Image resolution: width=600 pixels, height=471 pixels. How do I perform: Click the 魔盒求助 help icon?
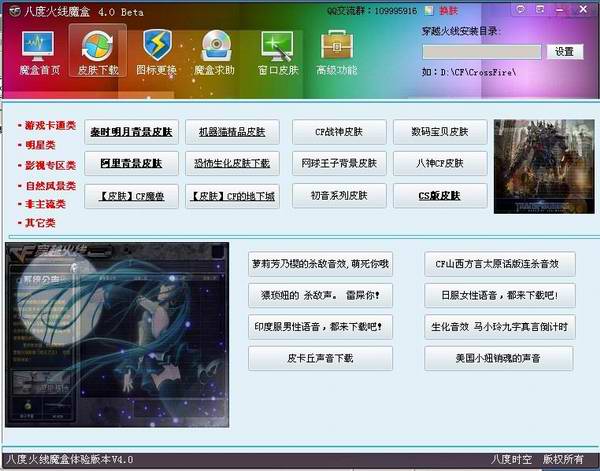click(214, 53)
